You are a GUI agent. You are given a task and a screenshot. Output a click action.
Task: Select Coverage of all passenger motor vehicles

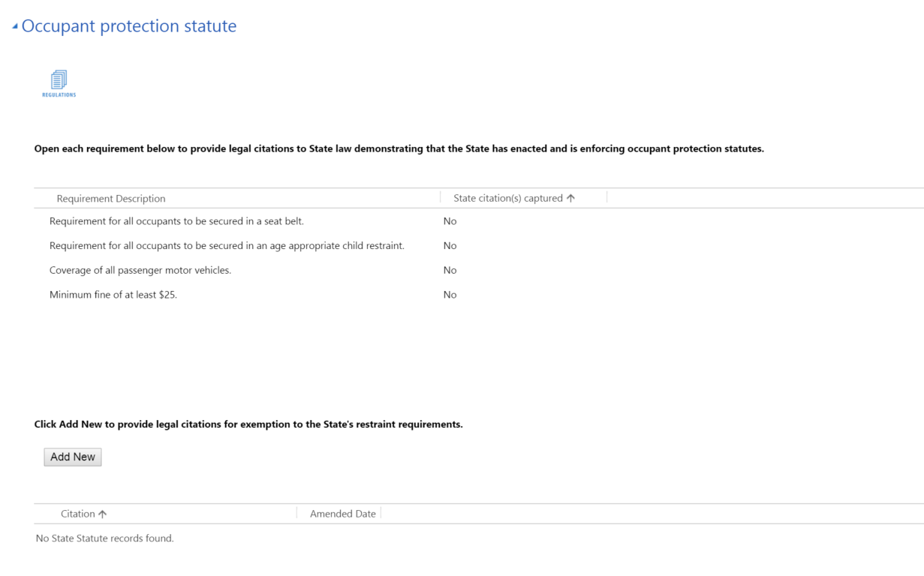point(140,270)
